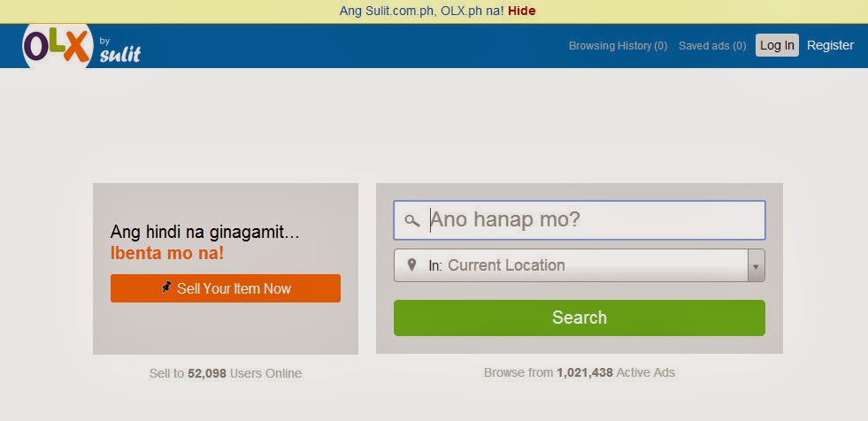Click the Log In button
Image resolution: width=868 pixels, height=421 pixels.
click(777, 45)
